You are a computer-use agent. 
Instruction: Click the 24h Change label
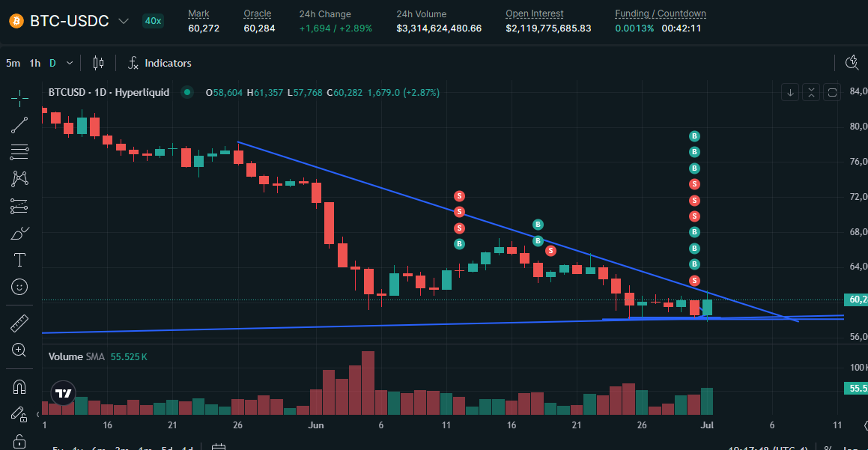[x=325, y=13]
